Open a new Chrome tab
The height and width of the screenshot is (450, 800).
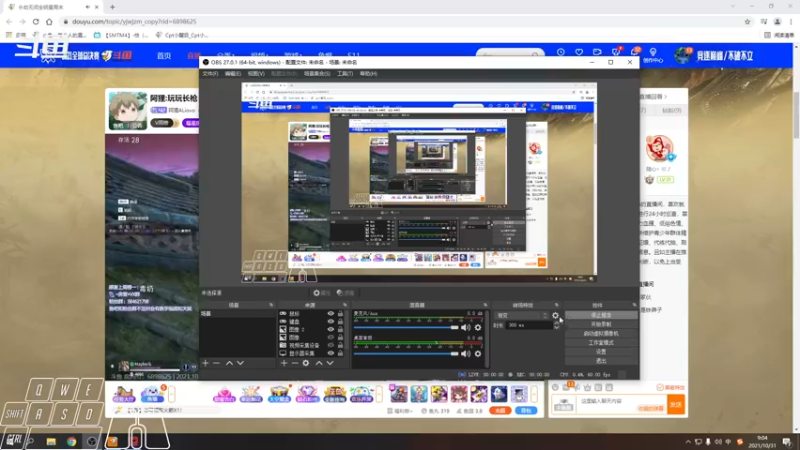point(112,7)
